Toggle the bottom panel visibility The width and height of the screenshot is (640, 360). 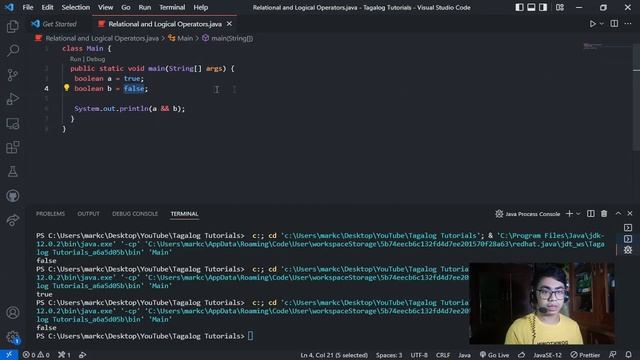(531, 7)
